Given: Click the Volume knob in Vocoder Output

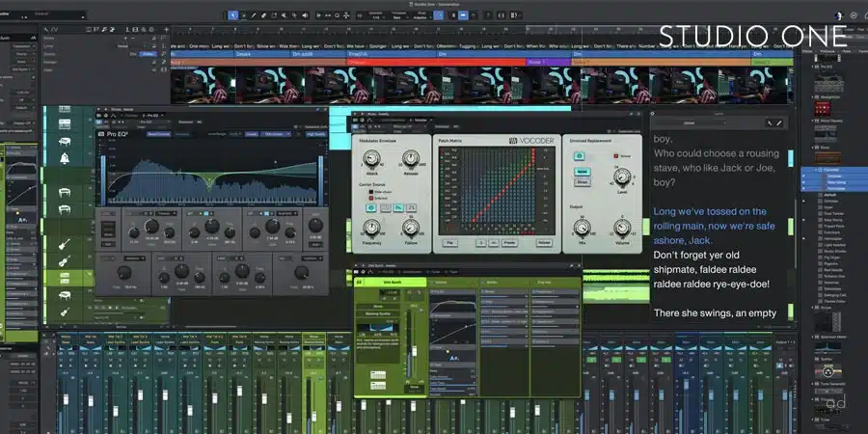Looking at the screenshot, I should [x=622, y=228].
